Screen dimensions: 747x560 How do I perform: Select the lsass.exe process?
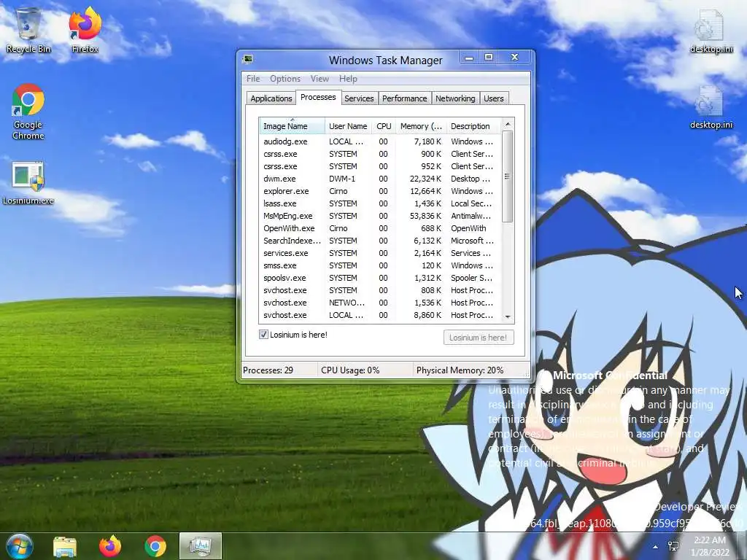tap(380, 203)
